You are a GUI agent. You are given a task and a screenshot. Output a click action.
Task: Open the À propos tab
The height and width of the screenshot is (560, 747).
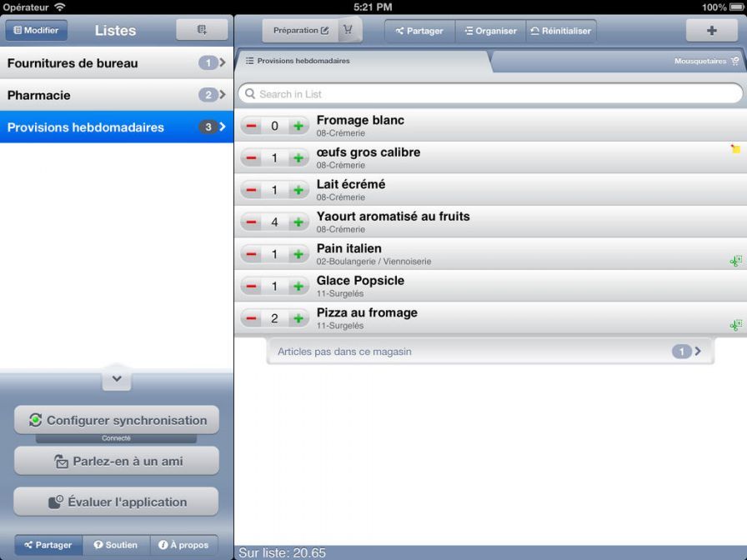183,545
